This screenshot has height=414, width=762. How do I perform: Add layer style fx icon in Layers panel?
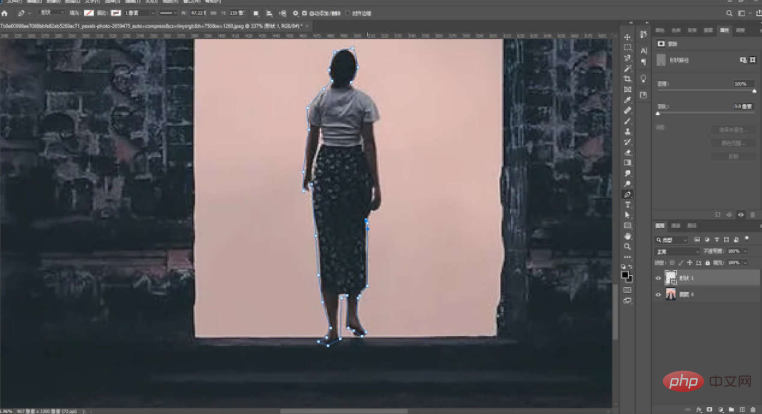(x=699, y=410)
